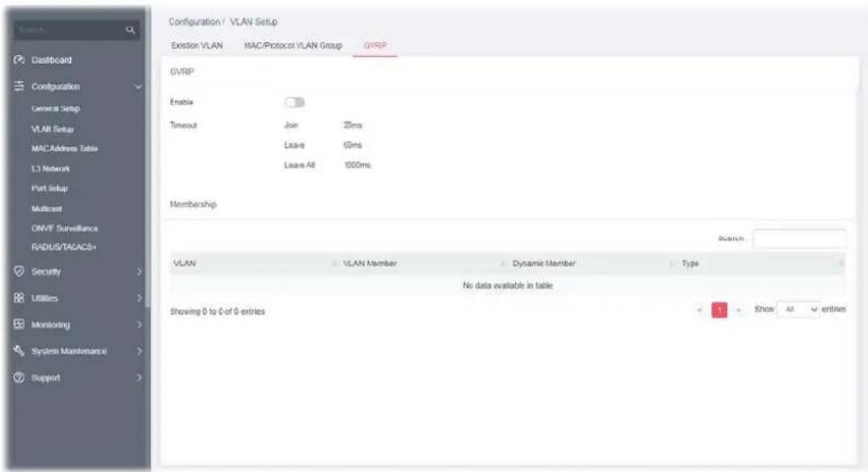Screen dimensions: 868x472
Task: Click Dashboard label in sidebar
Action: pyautogui.click(x=52, y=60)
